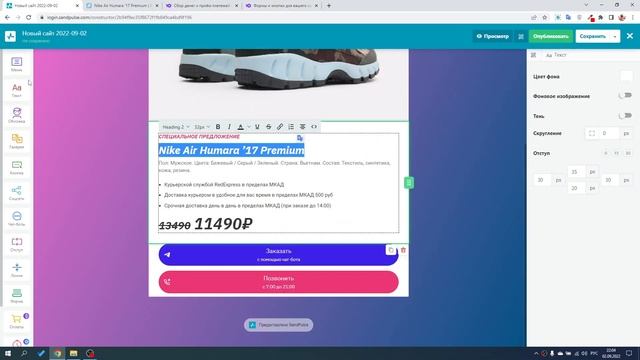Screen dimensions: 640x360
Task: Click the Опубликовать publish button
Action: pos(551,36)
